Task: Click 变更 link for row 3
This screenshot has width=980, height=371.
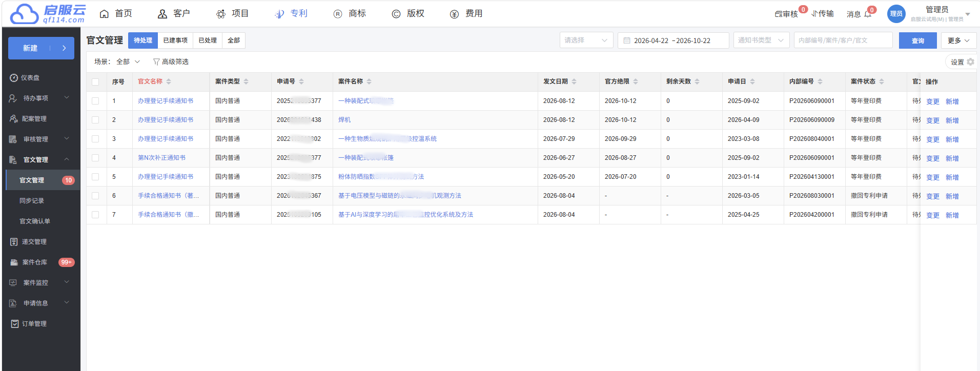Action: pos(933,139)
